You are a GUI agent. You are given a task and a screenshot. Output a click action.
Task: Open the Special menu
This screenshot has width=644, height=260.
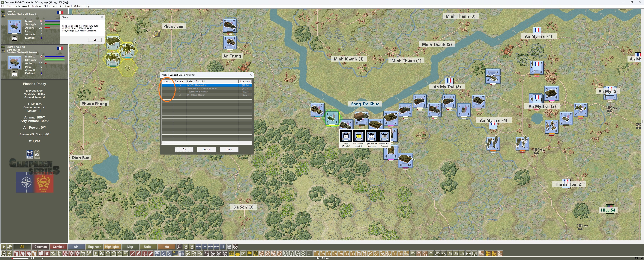tap(68, 6)
